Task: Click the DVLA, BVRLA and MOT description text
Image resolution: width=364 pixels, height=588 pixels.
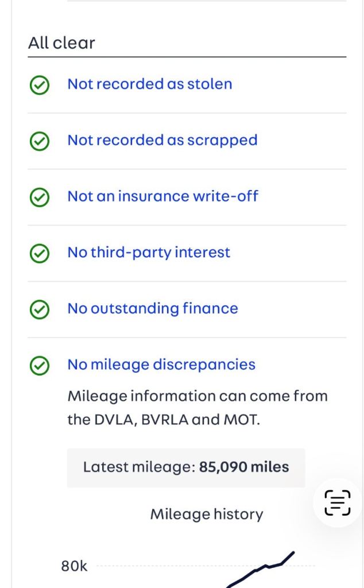Action: [x=197, y=408]
